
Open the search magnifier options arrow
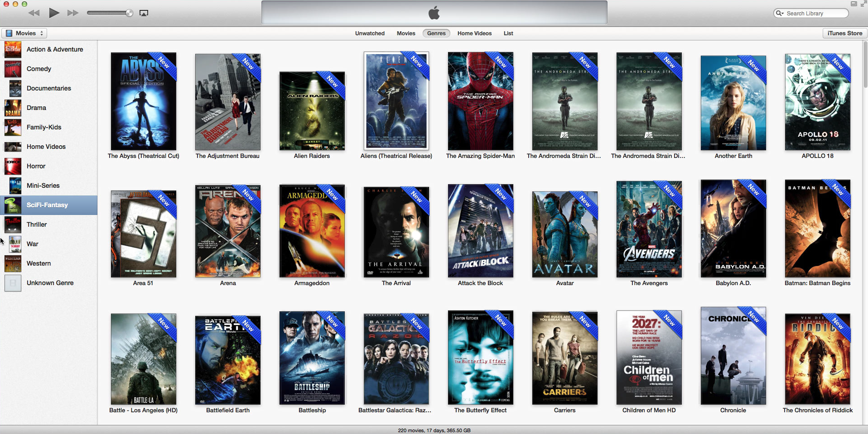780,13
